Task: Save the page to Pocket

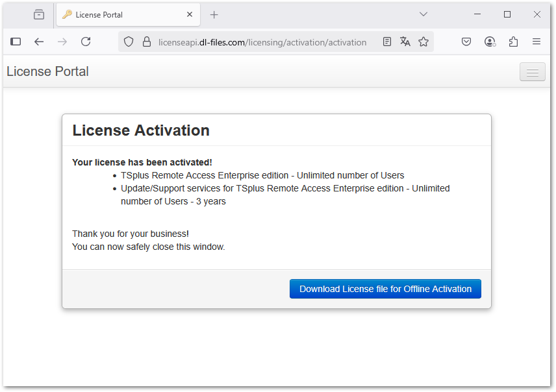Action: point(466,42)
